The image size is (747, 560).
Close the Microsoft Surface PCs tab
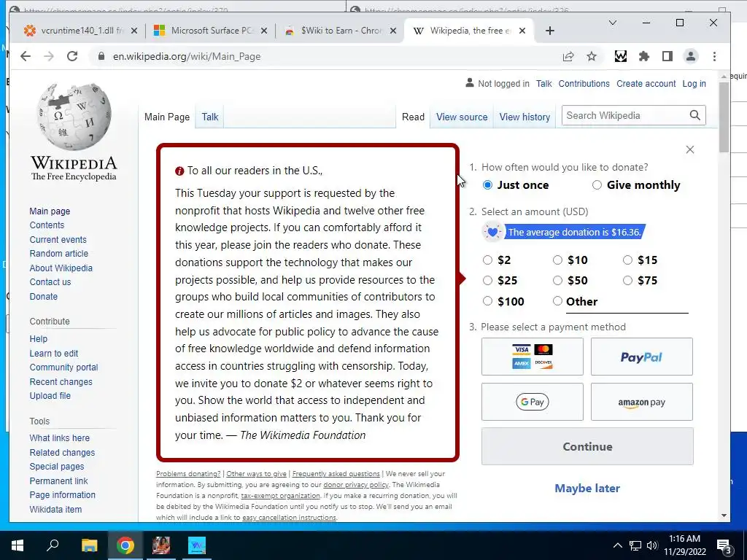pyautogui.click(x=264, y=31)
